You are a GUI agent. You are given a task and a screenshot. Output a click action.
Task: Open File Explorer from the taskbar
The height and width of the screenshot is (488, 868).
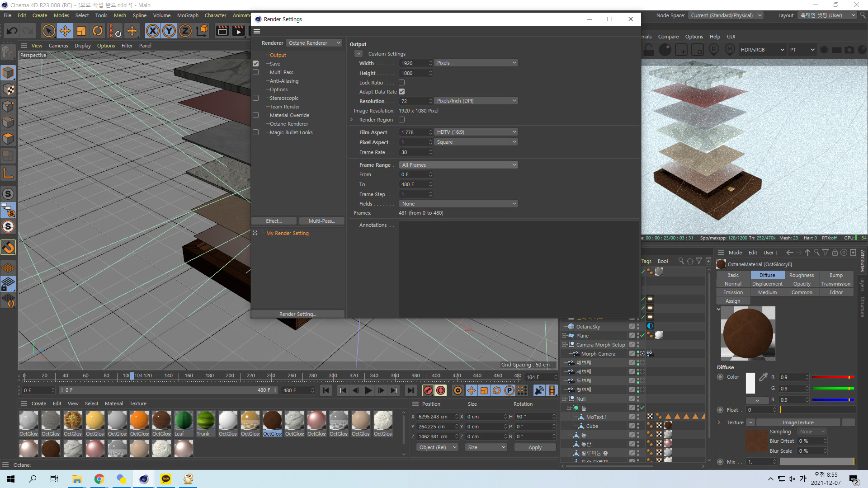(77, 479)
